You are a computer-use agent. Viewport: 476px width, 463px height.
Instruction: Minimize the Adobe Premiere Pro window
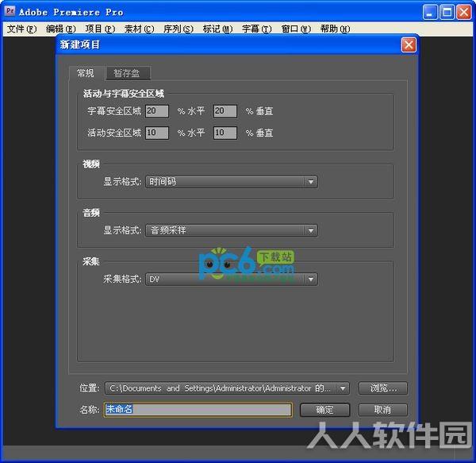click(x=429, y=13)
